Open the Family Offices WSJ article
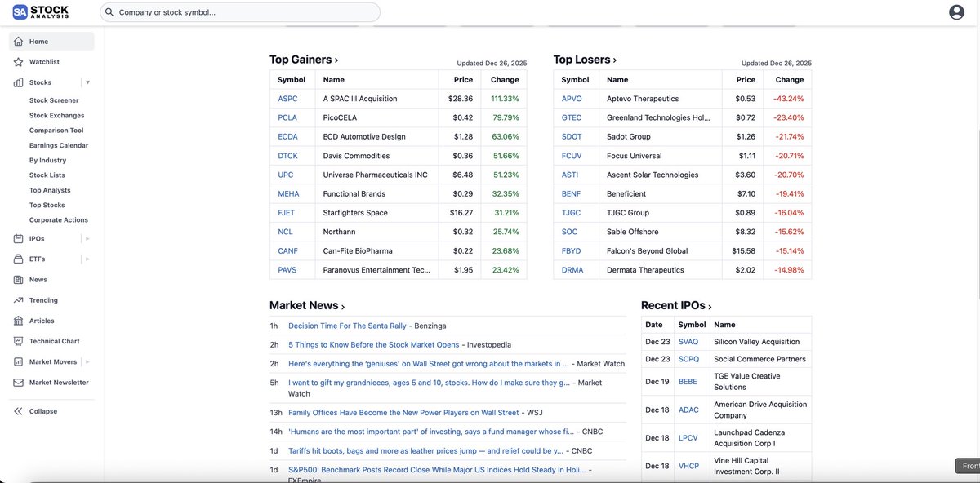The height and width of the screenshot is (483, 980). pos(403,413)
